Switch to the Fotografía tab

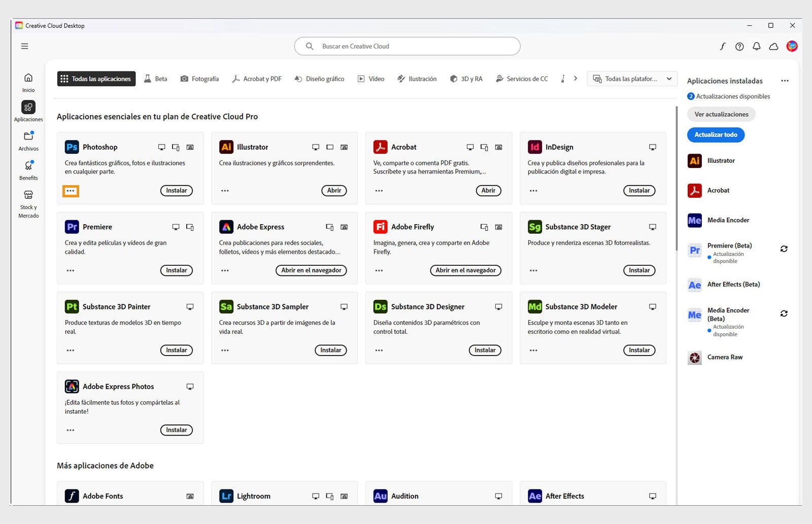click(x=200, y=79)
